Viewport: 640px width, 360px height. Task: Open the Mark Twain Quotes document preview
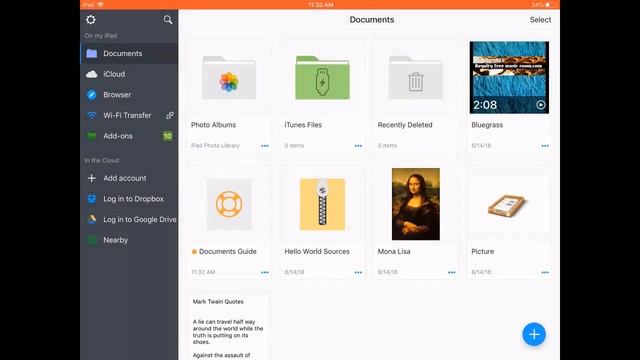tap(229, 327)
